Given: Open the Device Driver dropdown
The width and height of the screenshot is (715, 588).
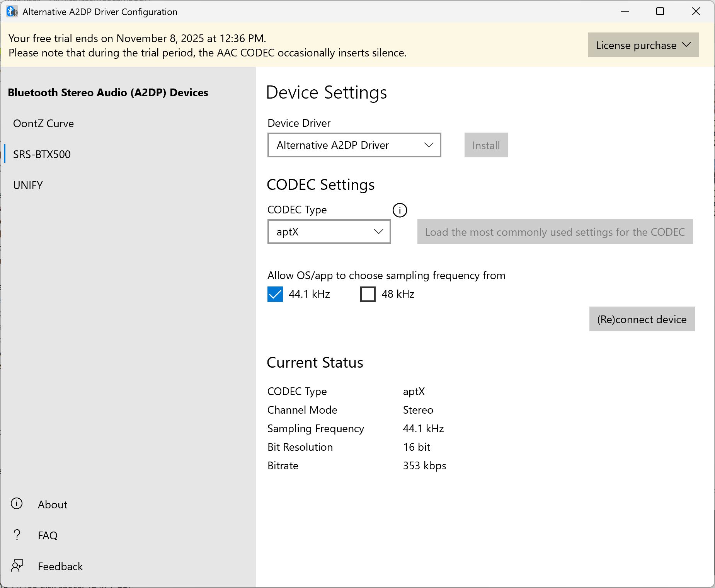Looking at the screenshot, I should click(354, 145).
